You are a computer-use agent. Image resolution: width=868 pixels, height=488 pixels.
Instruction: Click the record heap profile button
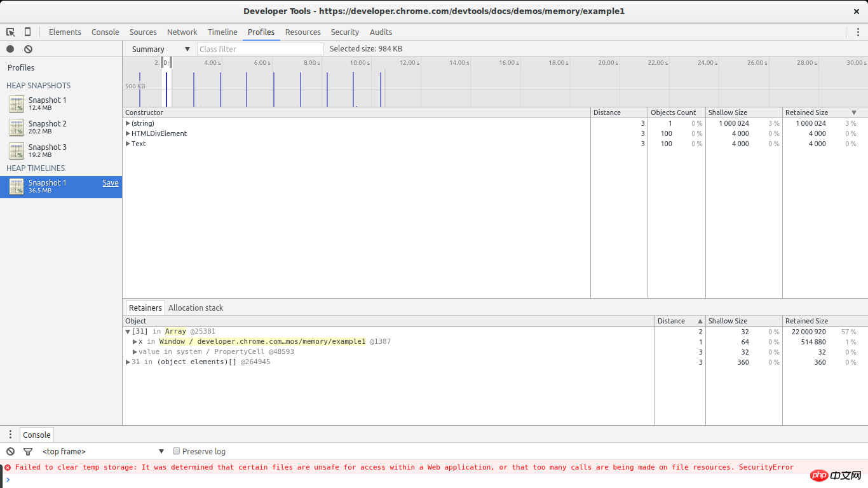[x=10, y=49]
